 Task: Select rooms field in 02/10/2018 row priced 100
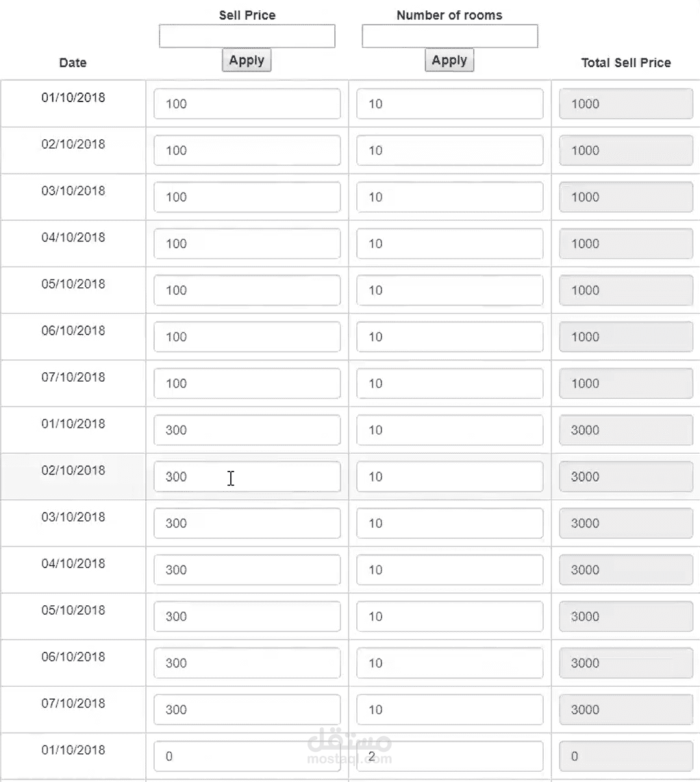point(449,151)
